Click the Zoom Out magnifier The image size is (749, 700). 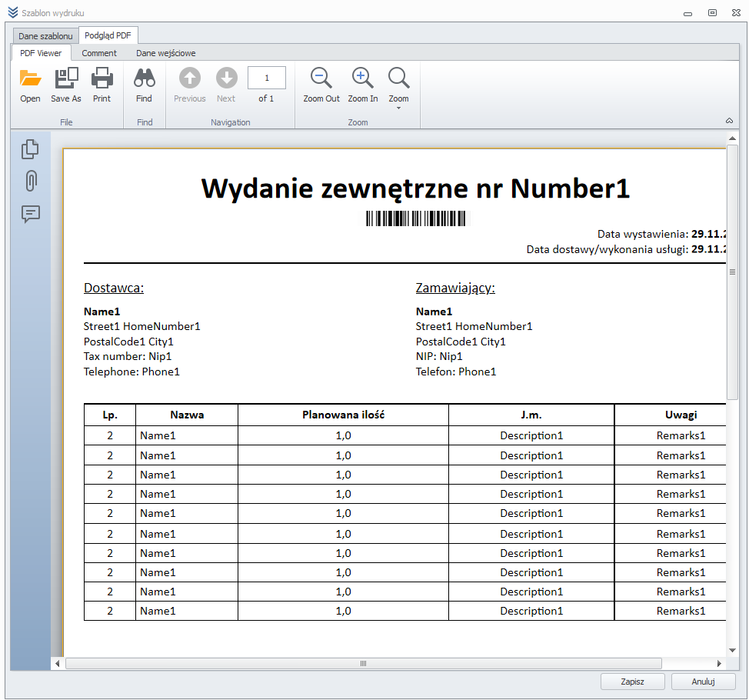[321, 85]
